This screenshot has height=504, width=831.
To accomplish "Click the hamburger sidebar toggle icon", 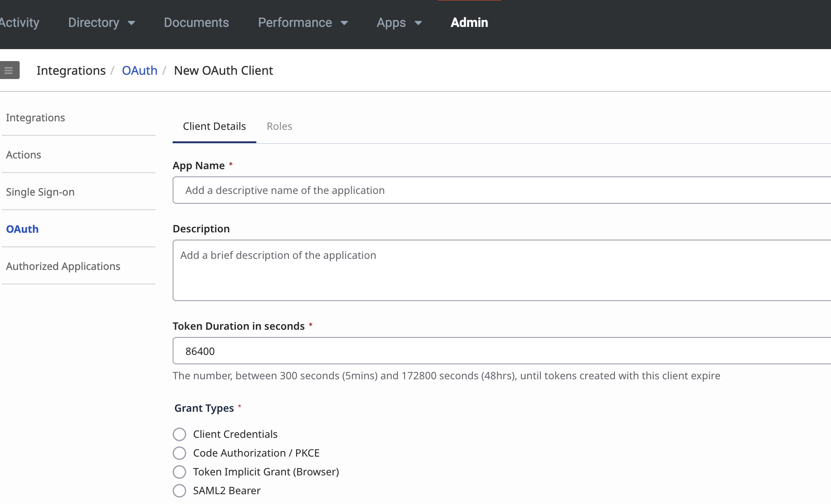I will pos(9,70).
